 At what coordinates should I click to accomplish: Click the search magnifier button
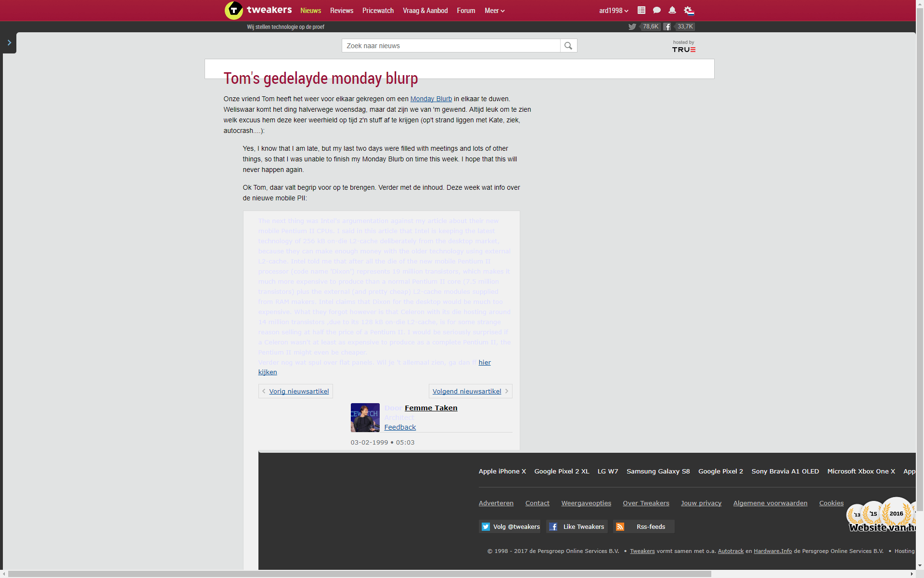(568, 46)
